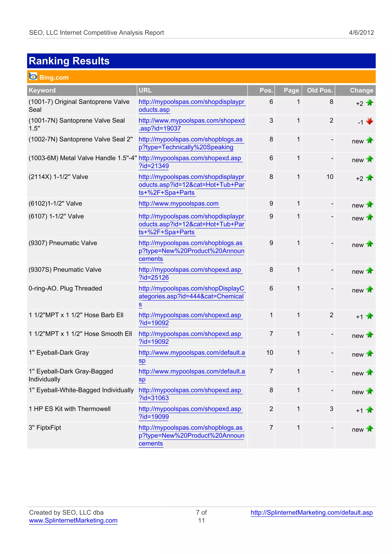Open shopexd.asp?id=21349 link
Image resolution: width=392 pixels, height=554 pixels.
point(190,162)
